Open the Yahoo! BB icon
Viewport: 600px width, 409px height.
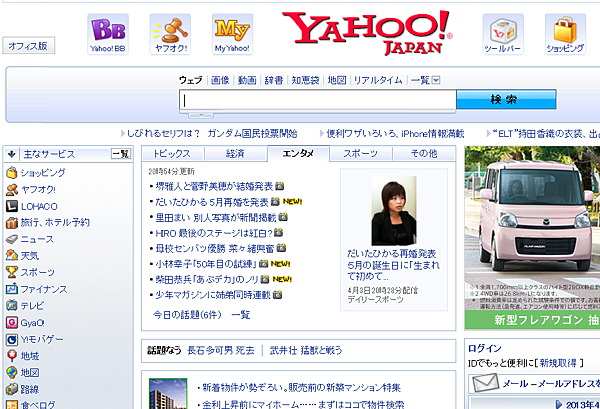click(108, 34)
